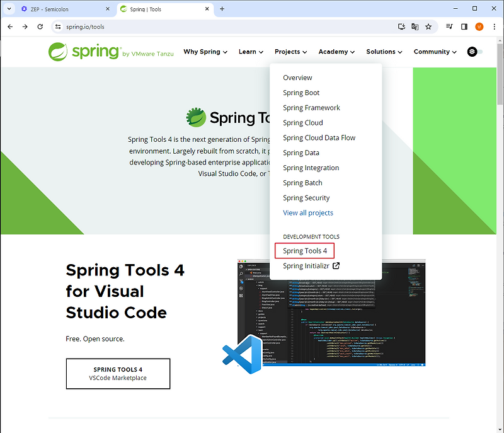Open Spring Security menu entry
504x433 pixels.
click(x=306, y=198)
